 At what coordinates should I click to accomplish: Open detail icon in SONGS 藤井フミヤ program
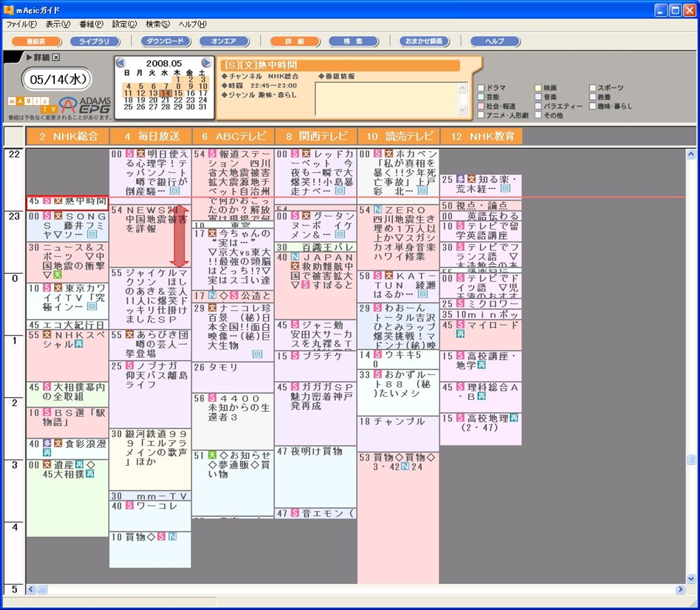click(x=92, y=234)
